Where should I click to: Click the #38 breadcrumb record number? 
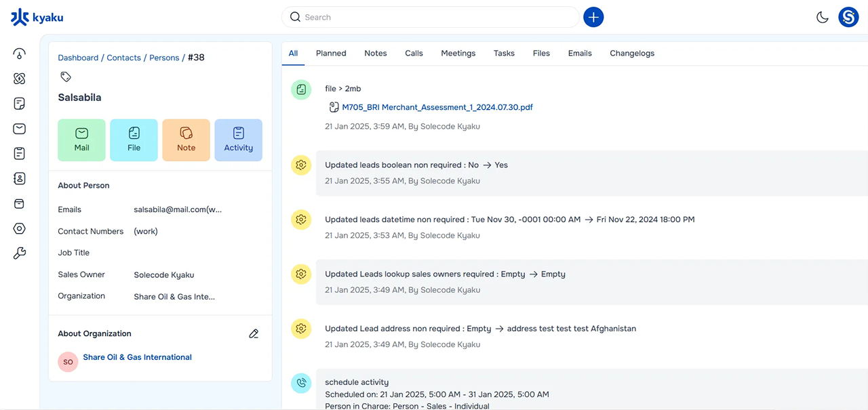click(x=196, y=58)
